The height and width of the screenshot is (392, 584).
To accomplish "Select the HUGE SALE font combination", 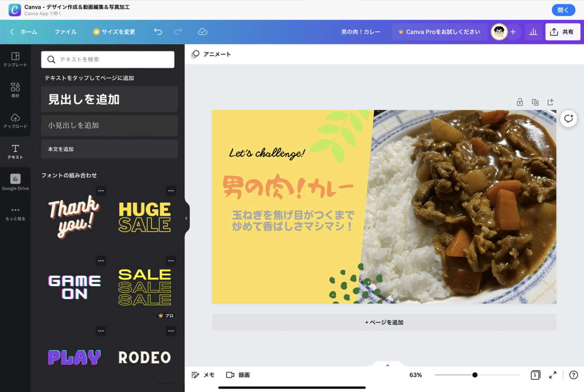I will [x=145, y=217].
